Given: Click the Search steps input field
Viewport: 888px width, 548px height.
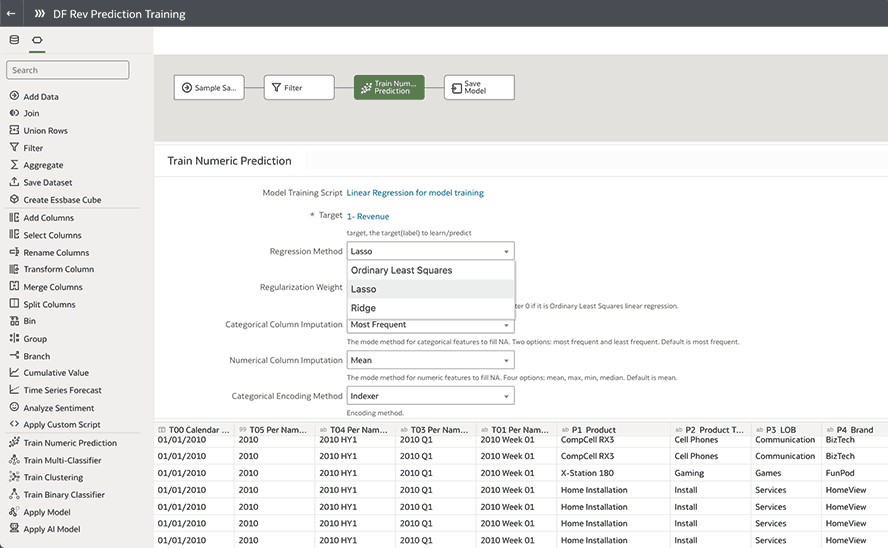Looking at the screenshot, I should click(x=68, y=70).
